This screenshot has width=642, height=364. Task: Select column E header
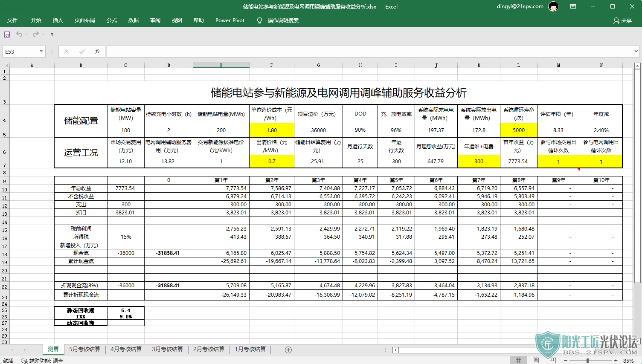click(x=221, y=65)
